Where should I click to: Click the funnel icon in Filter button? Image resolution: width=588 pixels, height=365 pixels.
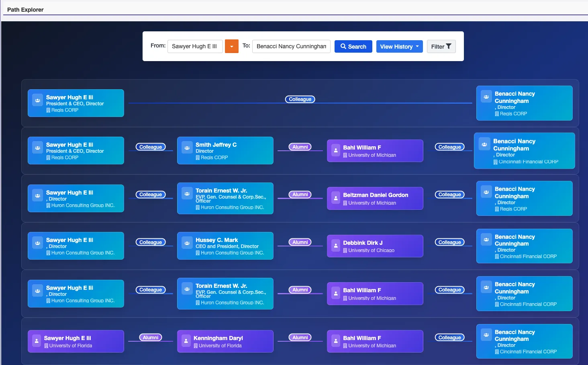click(x=449, y=47)
